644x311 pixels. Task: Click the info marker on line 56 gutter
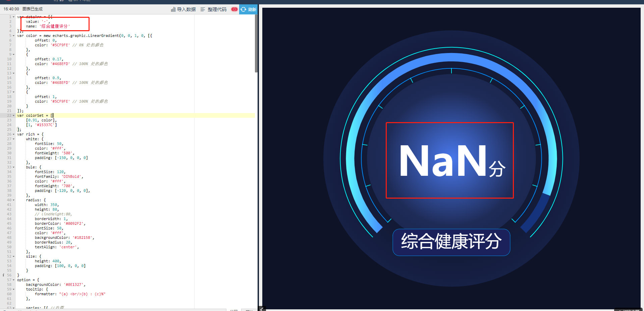[3, 275]
